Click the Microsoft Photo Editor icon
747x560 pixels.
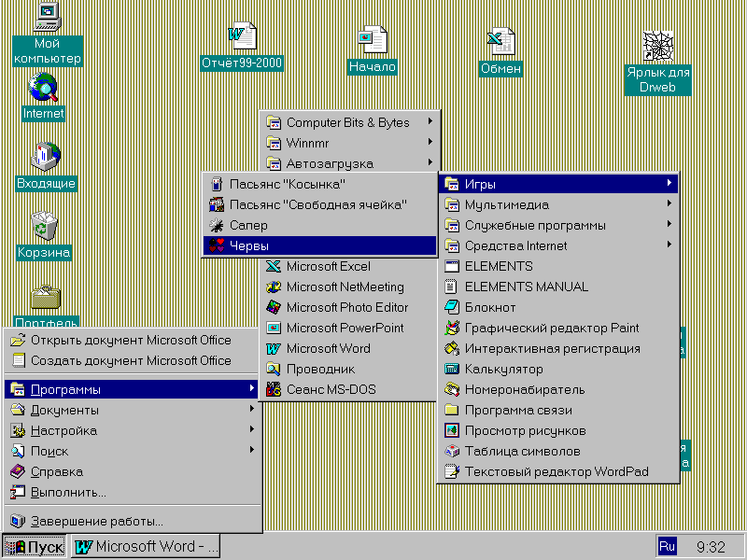274,307
